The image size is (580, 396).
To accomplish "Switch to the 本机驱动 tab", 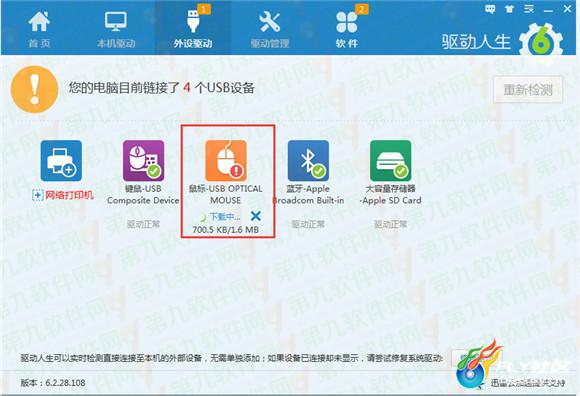I will coord(116,30).
